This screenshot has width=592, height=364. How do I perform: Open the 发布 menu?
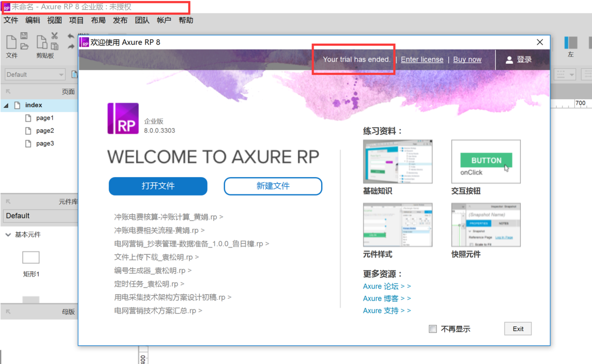click(120, 20)
